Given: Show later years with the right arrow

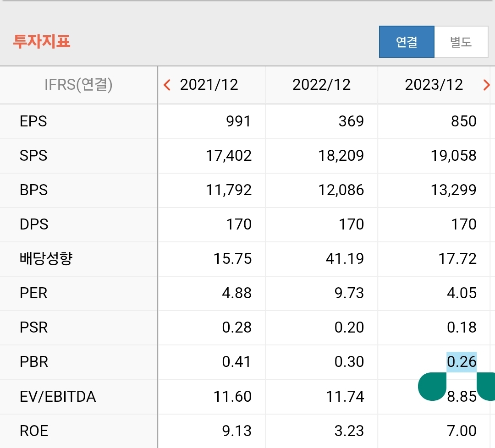Looking at the screenshot, I should click(x=486, y=85).
